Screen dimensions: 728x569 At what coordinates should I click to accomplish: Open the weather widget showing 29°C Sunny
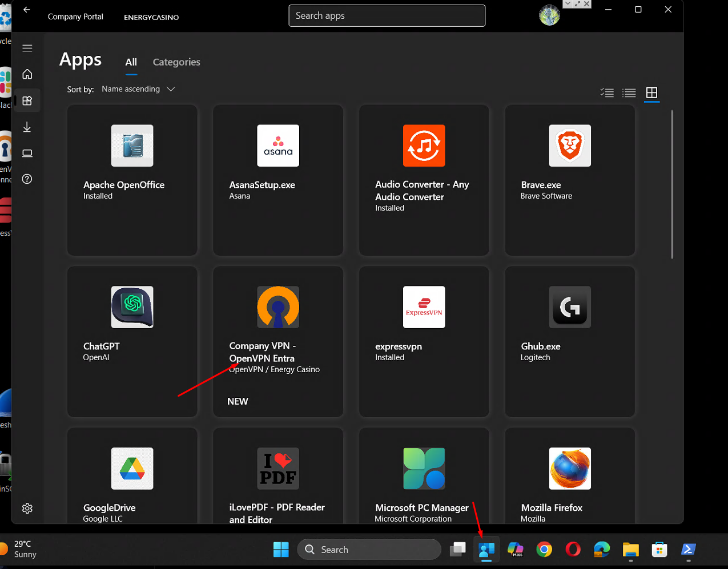[19, 549]
